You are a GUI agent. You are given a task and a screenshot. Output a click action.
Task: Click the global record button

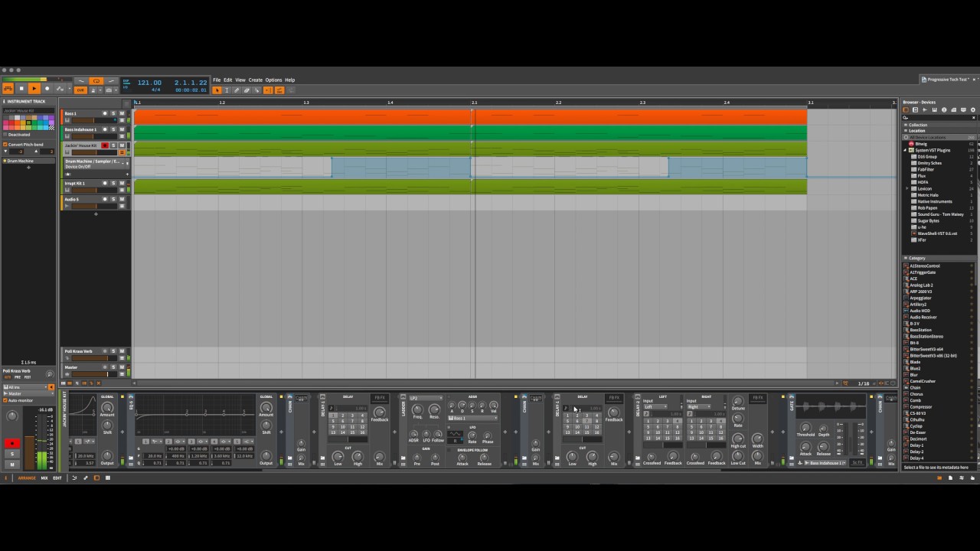click(x=47, y=89)
